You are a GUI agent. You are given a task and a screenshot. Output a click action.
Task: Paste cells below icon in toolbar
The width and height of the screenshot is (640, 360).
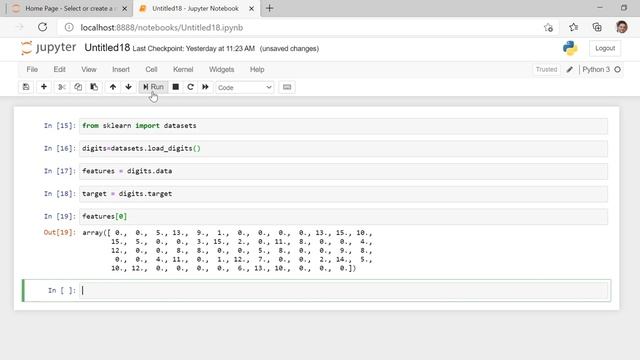[x=94, y=87]
